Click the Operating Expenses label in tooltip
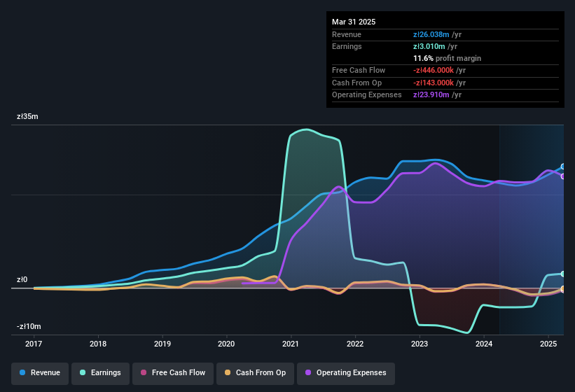Image resolution: width=575 pixels, height=392 pixels. [x=366, y=95]
